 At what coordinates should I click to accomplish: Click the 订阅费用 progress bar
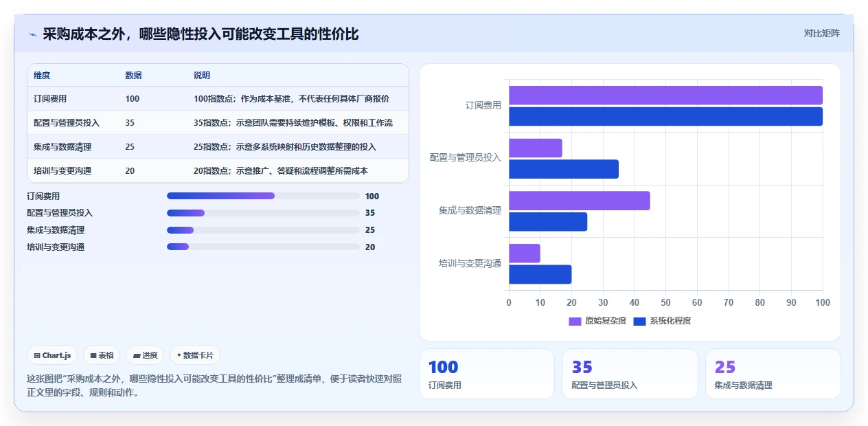[x=263, y=196]
